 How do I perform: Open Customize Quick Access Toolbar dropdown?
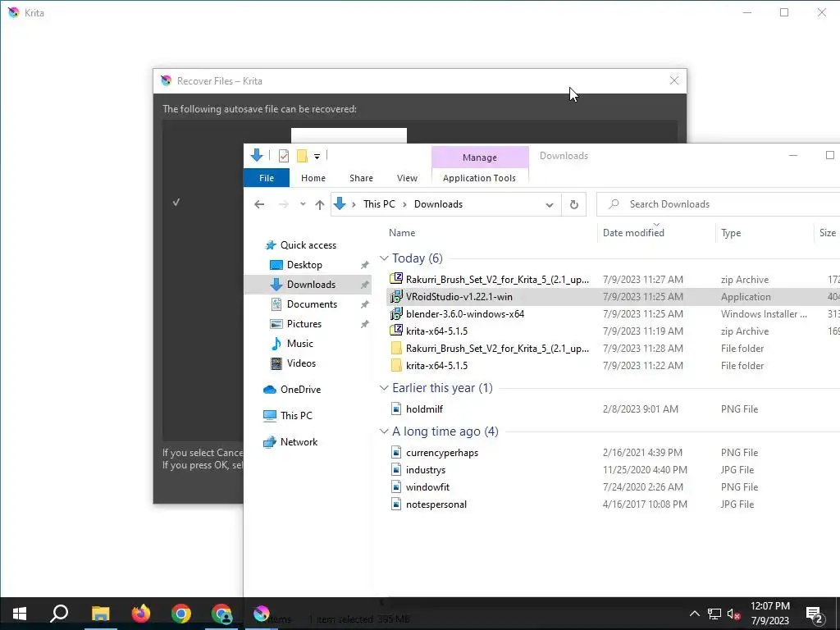coord(317,157)
